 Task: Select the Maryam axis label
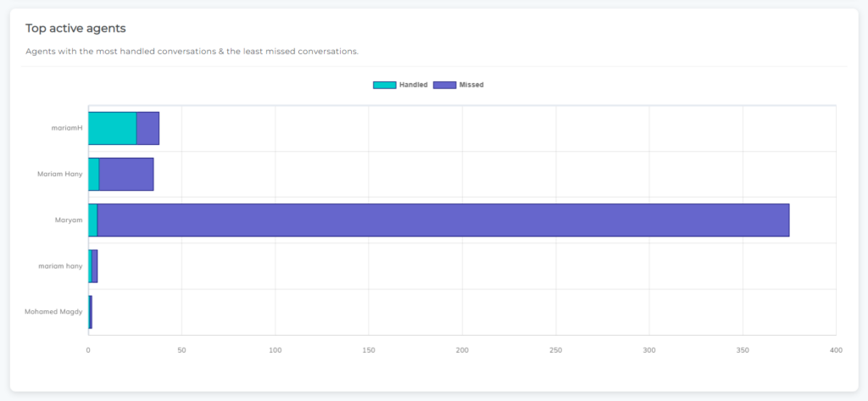69,220
